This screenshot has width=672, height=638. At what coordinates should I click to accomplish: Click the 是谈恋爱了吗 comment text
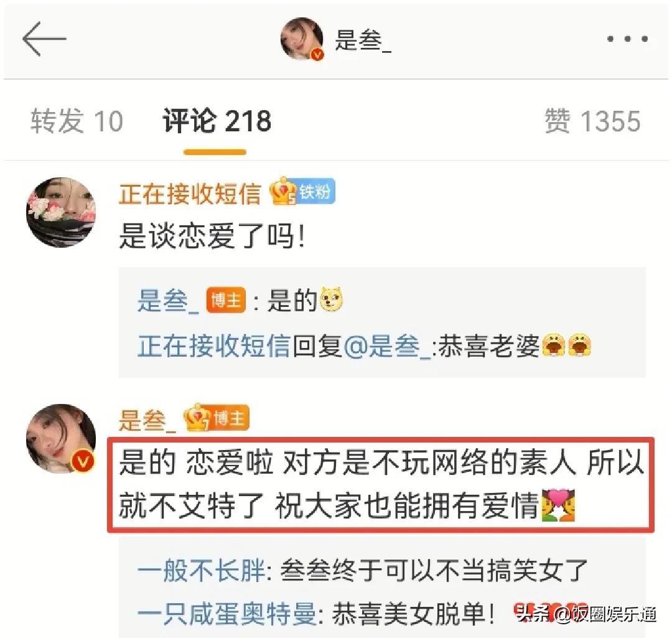pos(213,236)
